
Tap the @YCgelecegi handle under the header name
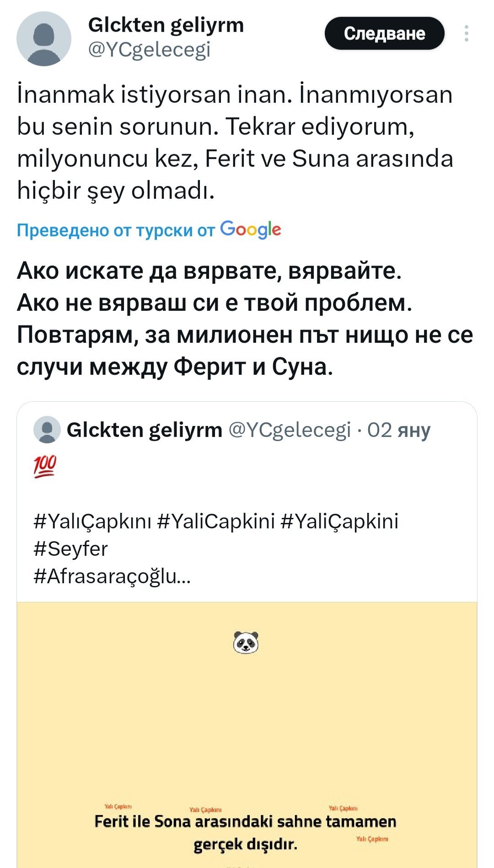[149, 49]
